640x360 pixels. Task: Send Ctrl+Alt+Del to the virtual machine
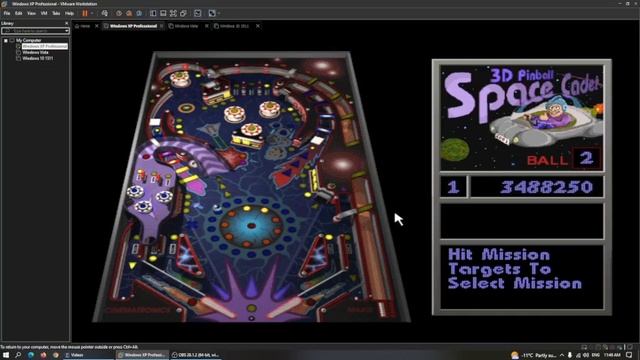(105, 13)
